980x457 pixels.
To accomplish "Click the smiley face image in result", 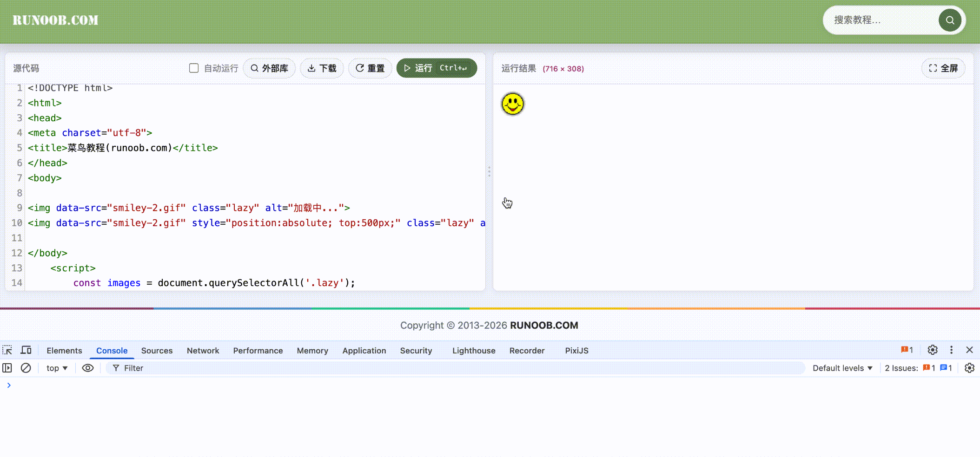I will (x=512, y=104).
